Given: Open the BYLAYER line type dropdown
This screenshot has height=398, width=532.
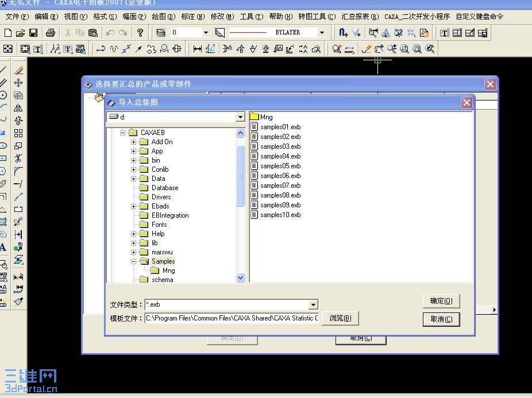Looking at the screenshot, I should point(322,33).
